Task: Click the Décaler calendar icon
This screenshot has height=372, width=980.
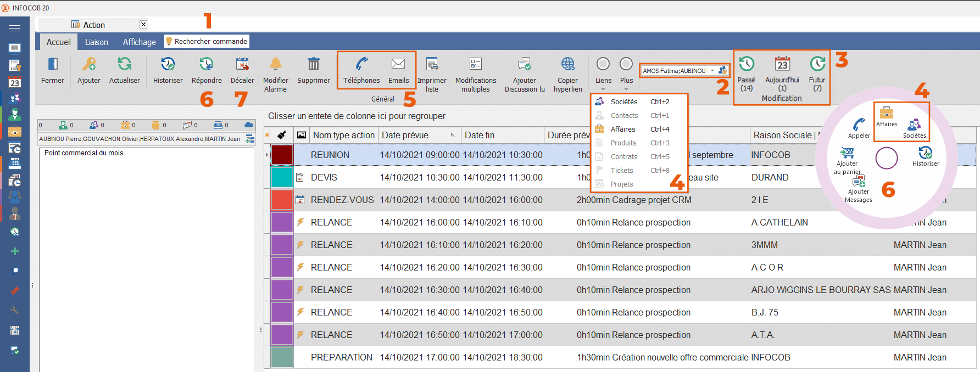Action: point(242,65)
